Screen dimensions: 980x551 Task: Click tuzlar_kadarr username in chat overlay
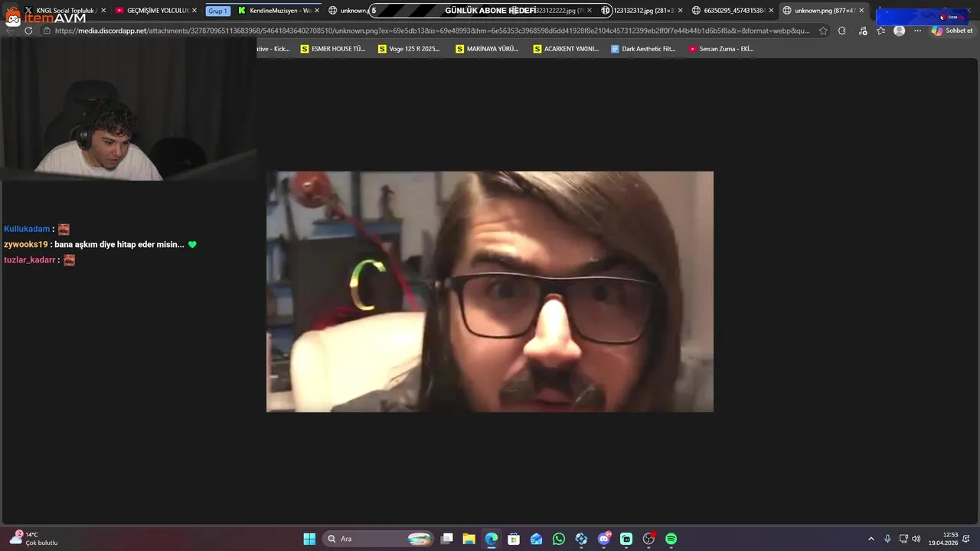point(30,259)
